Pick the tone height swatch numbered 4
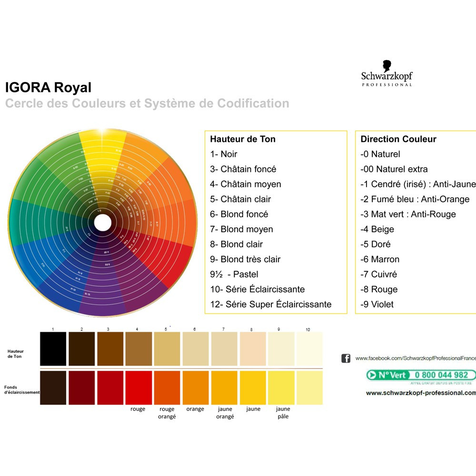Image resolution: width=476 pixels, height=476 pixels. coord(139,349)
